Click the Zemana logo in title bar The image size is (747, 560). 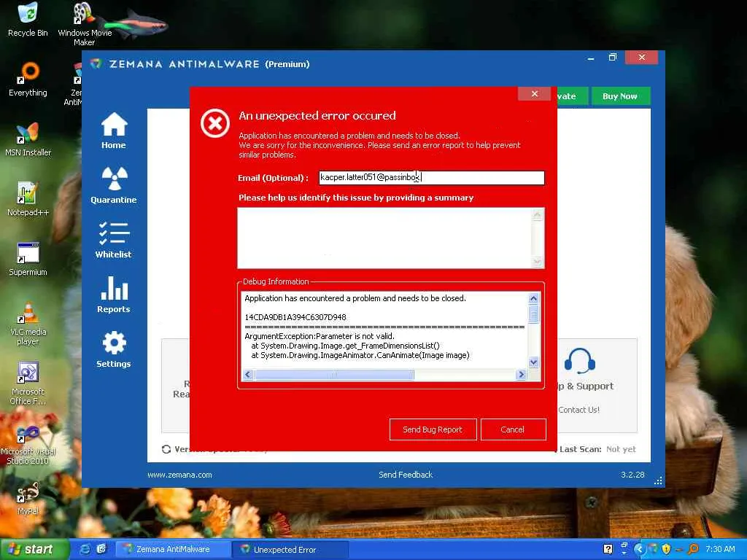(96, 64)
